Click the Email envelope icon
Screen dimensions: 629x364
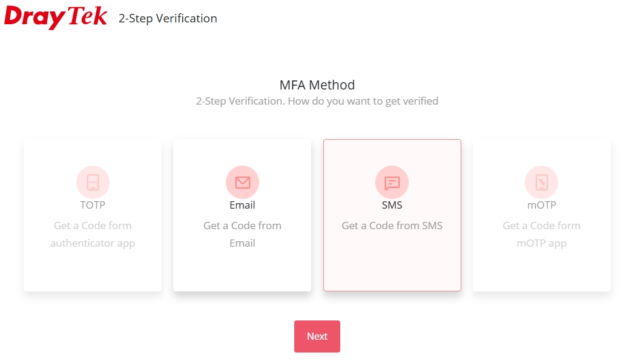242,182
